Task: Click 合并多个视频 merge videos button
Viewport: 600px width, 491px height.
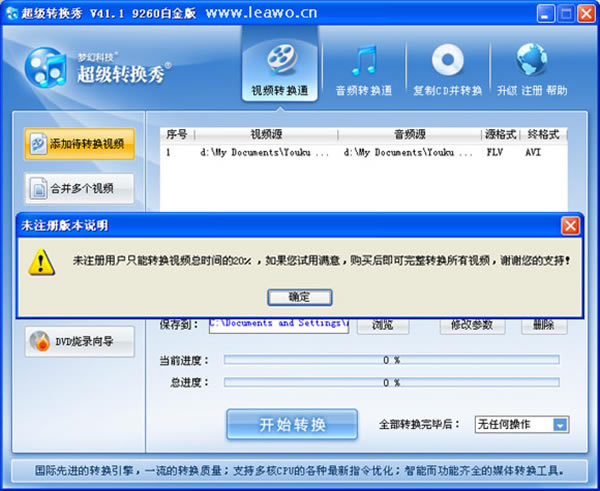Action: tap(80, 188)
